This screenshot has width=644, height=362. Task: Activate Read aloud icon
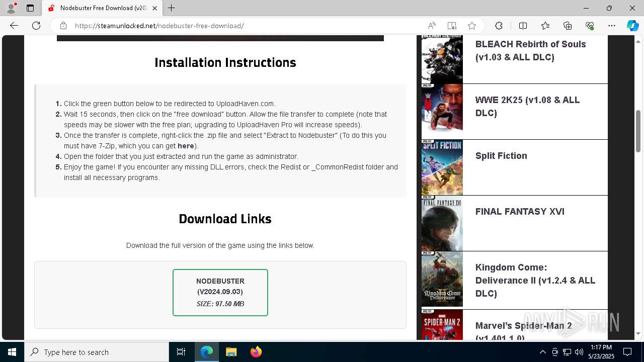pyautogui.click(x=432, y=26)
